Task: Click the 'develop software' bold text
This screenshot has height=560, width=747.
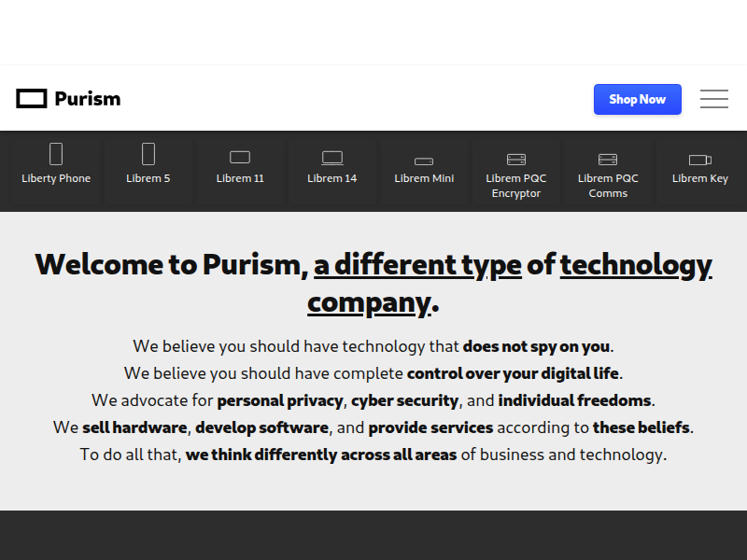Action: pyautogui.click(x=262, y=428)
